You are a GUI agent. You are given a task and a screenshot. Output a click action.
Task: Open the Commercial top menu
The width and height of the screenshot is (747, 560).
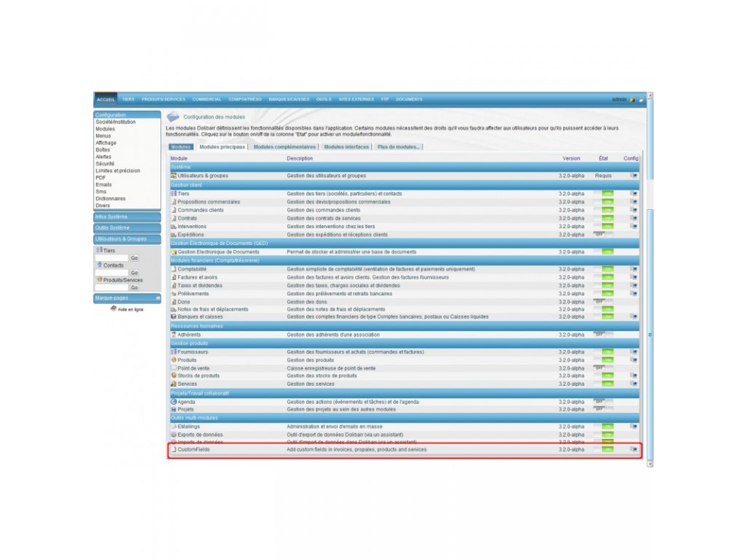[206, 99]
